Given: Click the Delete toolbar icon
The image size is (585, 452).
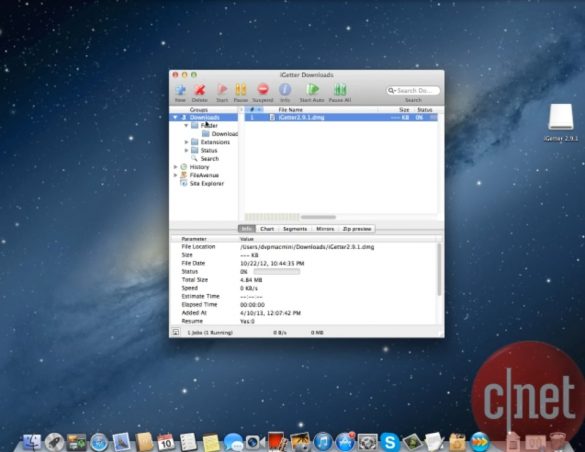Looking at the screenshot, I should coord(200,90).
